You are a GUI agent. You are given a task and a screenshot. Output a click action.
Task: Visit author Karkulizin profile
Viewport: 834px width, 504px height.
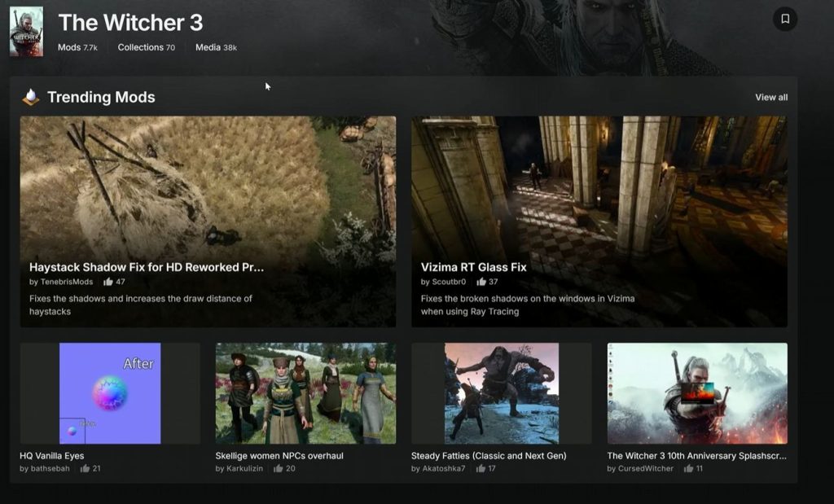(x=244, y=468)
